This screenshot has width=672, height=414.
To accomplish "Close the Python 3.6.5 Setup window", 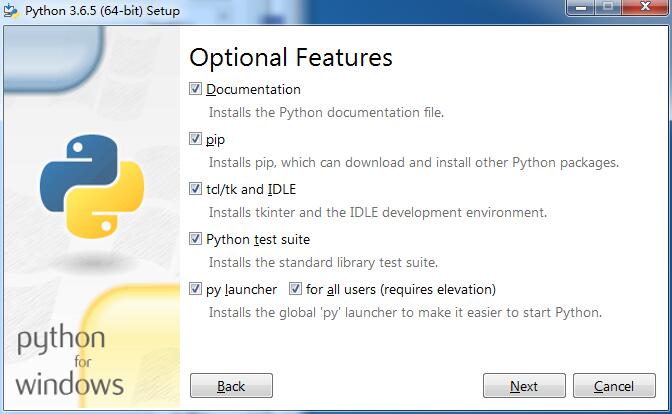I will pyautogui.click(x=645, y=7).
